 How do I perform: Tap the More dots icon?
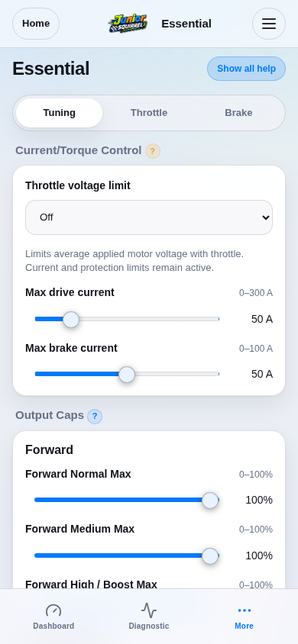click(245, 610)
